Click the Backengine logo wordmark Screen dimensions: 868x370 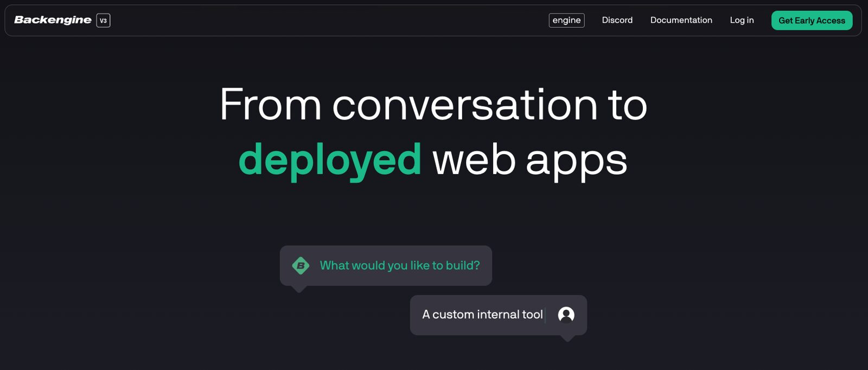coord(53,20)
